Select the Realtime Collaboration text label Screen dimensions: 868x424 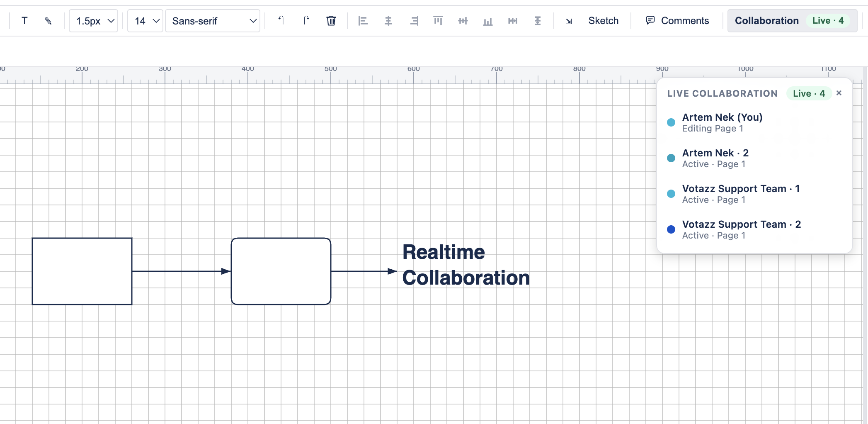(466, 265)
